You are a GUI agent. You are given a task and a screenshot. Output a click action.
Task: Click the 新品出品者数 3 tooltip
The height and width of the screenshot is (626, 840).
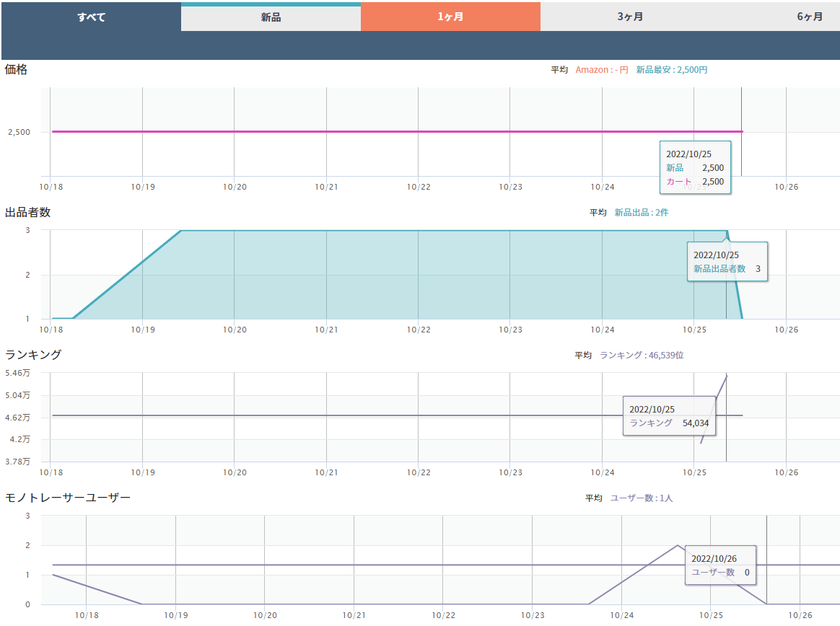pyautogui.click(x=727, y=262)
